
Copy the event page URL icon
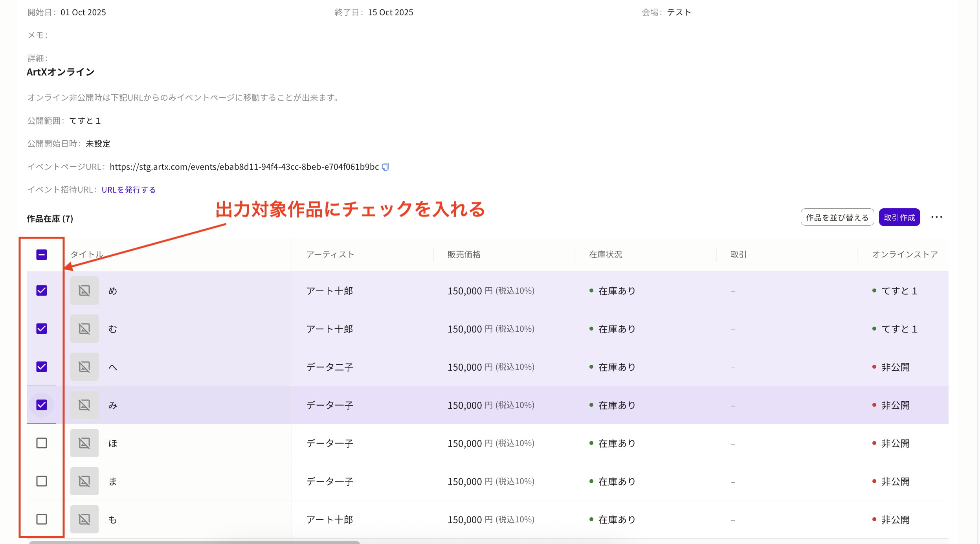385,167
